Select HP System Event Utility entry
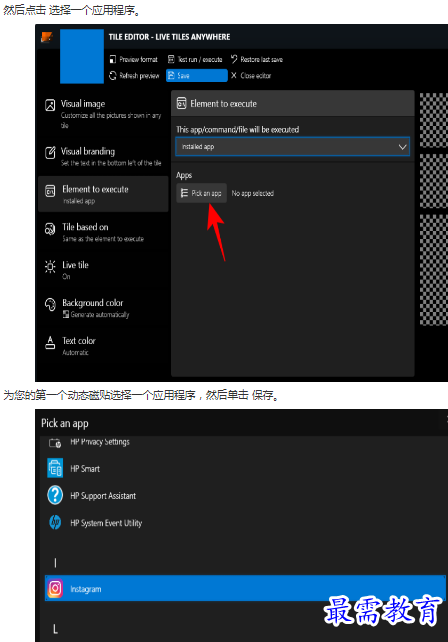The width and height of the screenshot is (448, 642). click(245, 522)
